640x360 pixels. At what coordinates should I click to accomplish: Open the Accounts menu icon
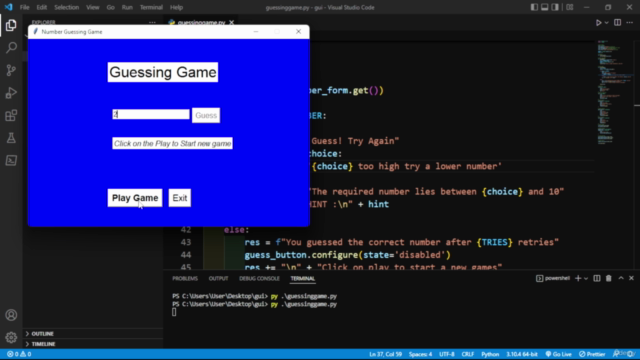pos(11,315)
